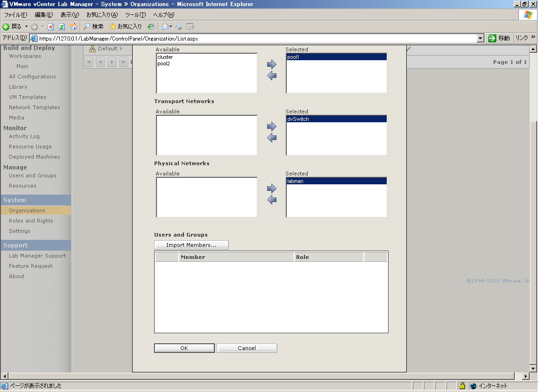Image resolution: width=538 pixels, height=392 pixels.
Task: Open Resource Usage sidebar link
Action: [30, 147]
